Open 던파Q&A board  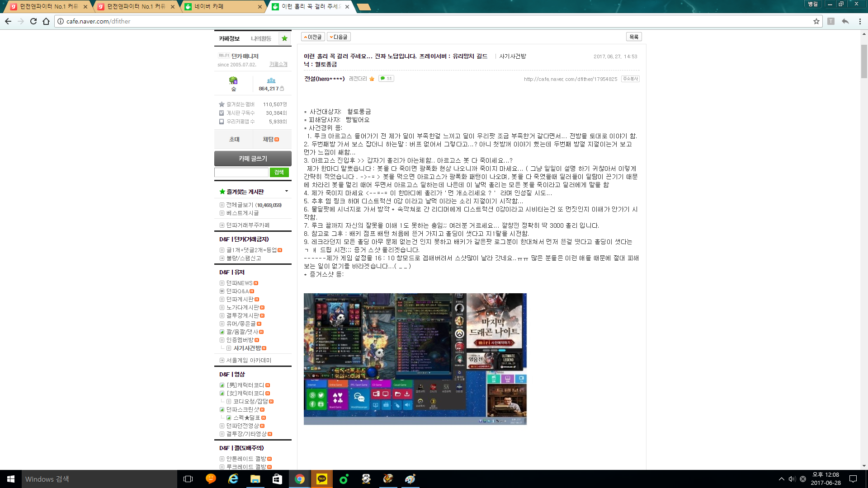(x=238, y=291)
